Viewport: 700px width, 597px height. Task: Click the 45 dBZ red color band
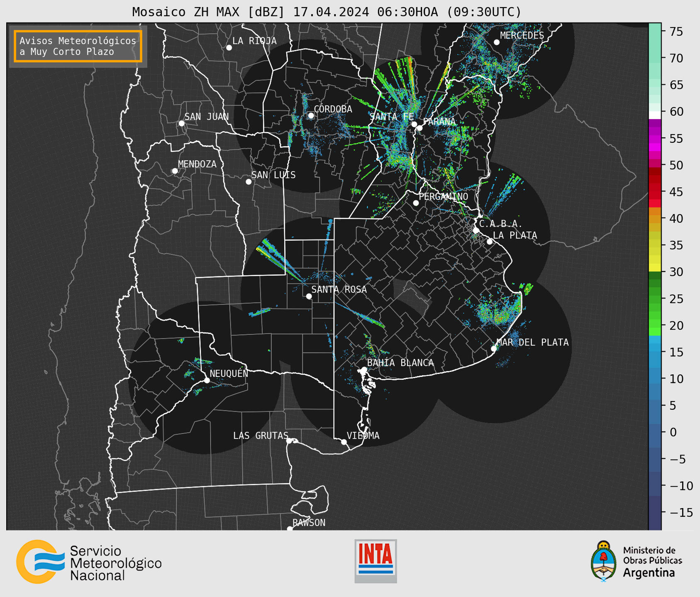(655, 192)
